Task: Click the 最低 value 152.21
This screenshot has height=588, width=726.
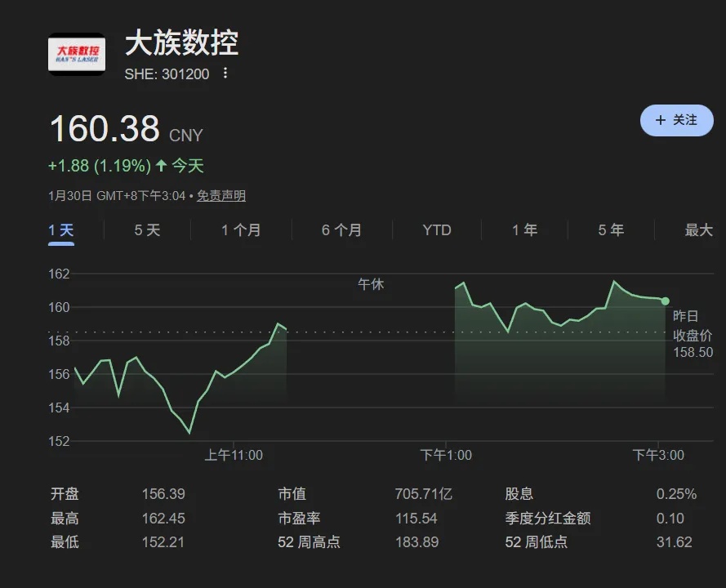Action: (163, 542)
